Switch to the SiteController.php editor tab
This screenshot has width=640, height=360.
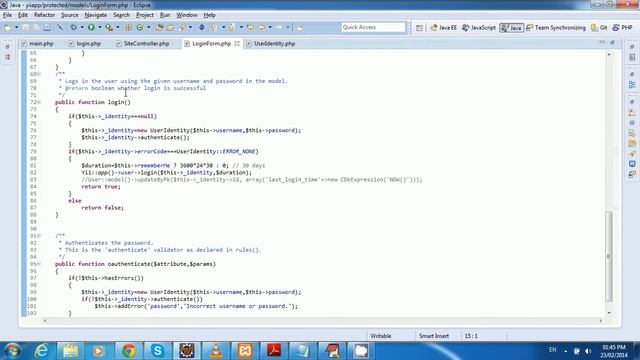click(142, 44)
